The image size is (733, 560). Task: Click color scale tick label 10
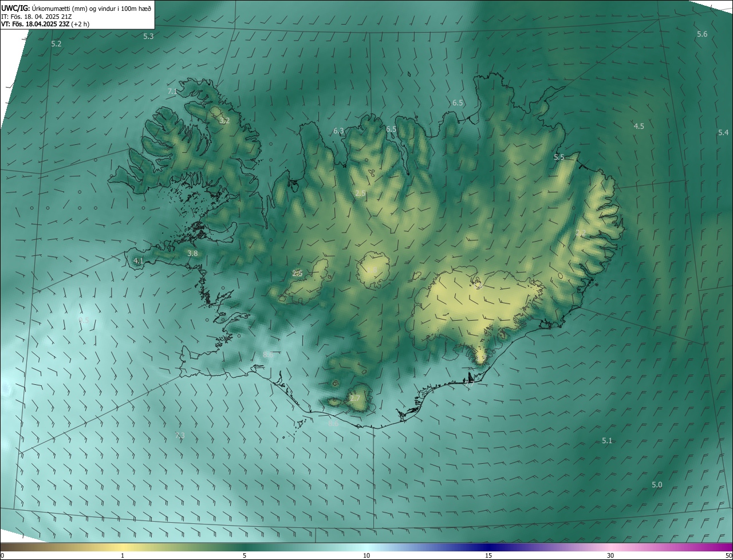tap(366, 555)
